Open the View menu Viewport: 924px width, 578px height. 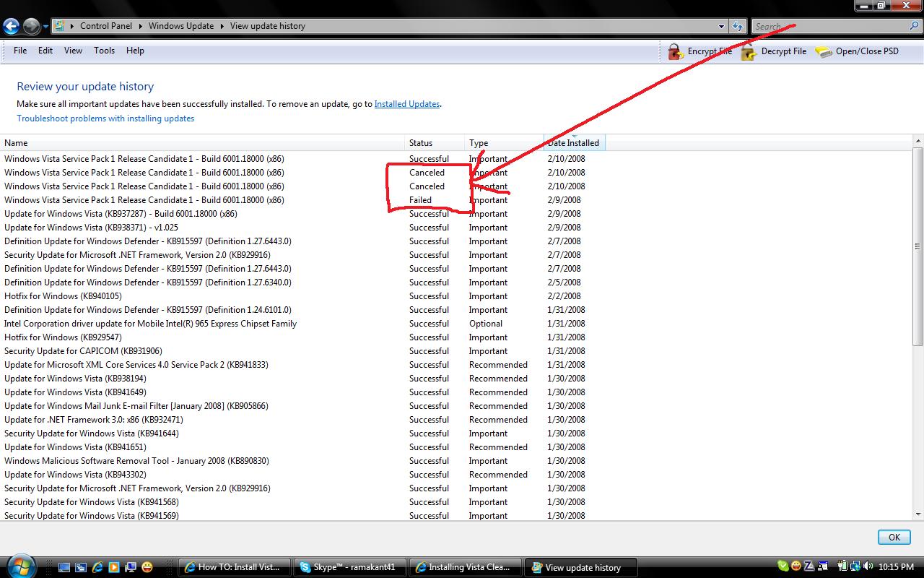(x=73, y=51)
